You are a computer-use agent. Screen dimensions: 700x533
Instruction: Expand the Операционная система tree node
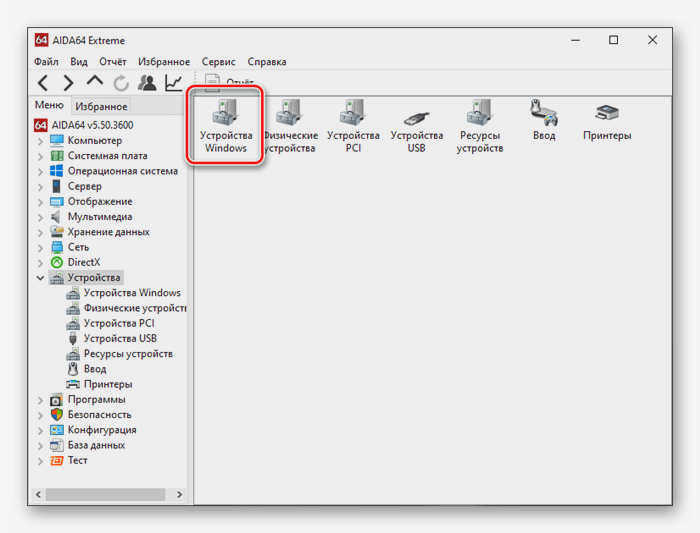(41, 171)
